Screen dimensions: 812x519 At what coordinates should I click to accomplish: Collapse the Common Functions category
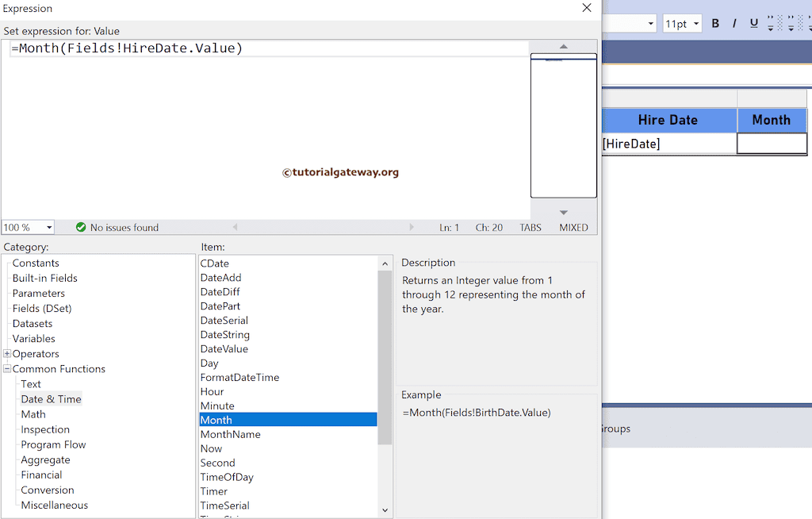[x=7, y=369]
